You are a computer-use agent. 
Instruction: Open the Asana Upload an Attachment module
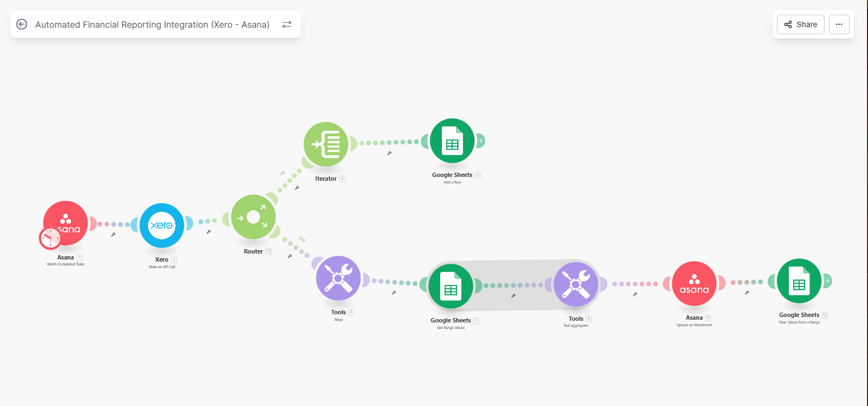[x=694, y=283]
